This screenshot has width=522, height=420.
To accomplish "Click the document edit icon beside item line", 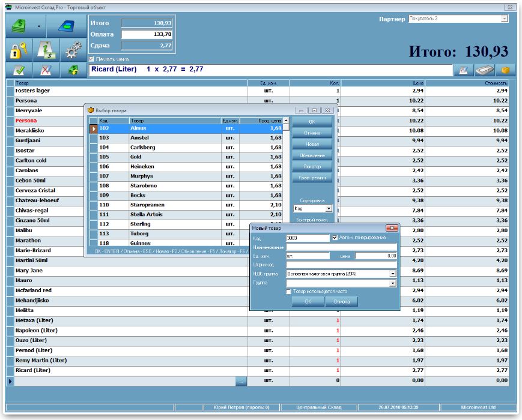I will [x=463, y=70].
